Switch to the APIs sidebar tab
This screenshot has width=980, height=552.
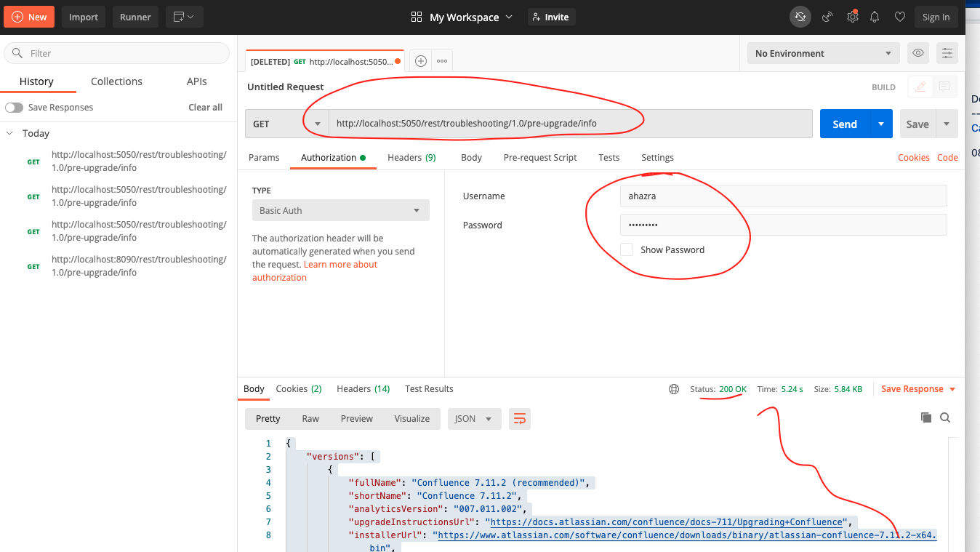point(197,81)
